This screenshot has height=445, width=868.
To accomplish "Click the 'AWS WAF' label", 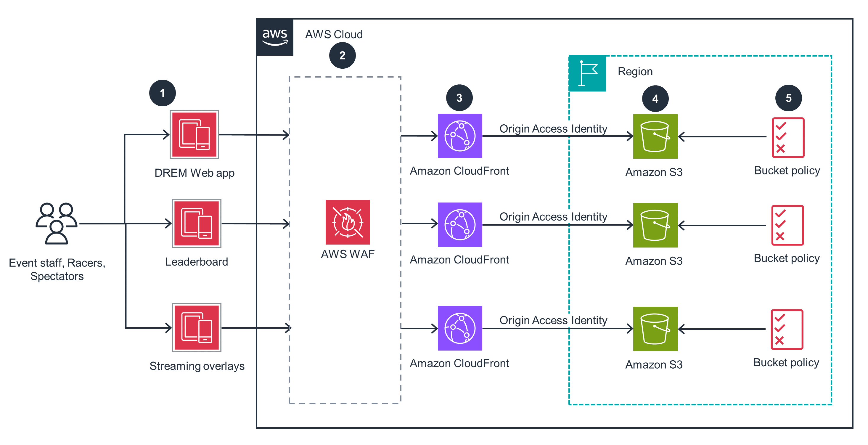I will pos(348,254).
